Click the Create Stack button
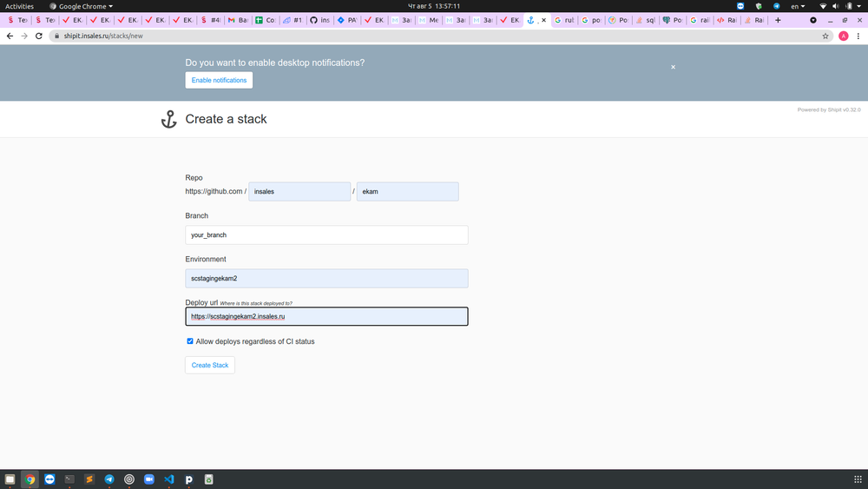Image resolution: width=868 pixels, height=489 pixels. (x=210, y=365)
